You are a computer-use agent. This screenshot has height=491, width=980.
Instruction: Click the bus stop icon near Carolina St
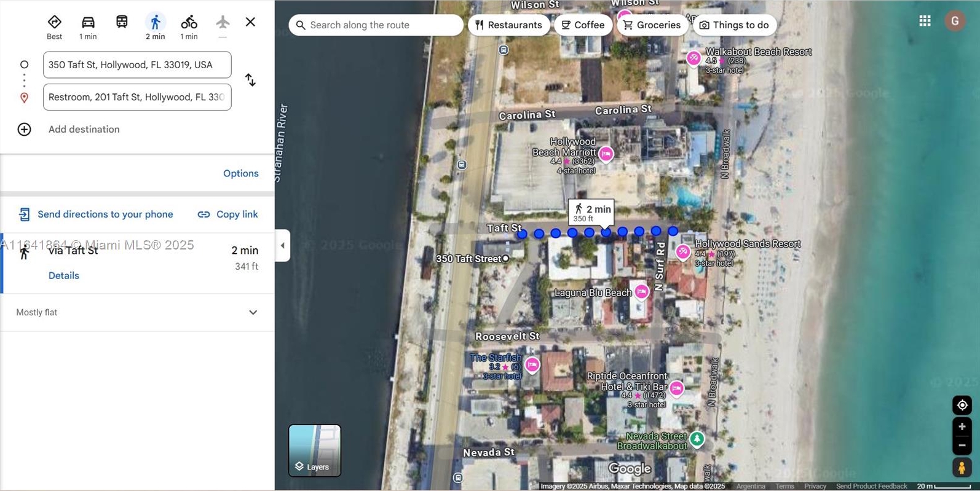462,165
